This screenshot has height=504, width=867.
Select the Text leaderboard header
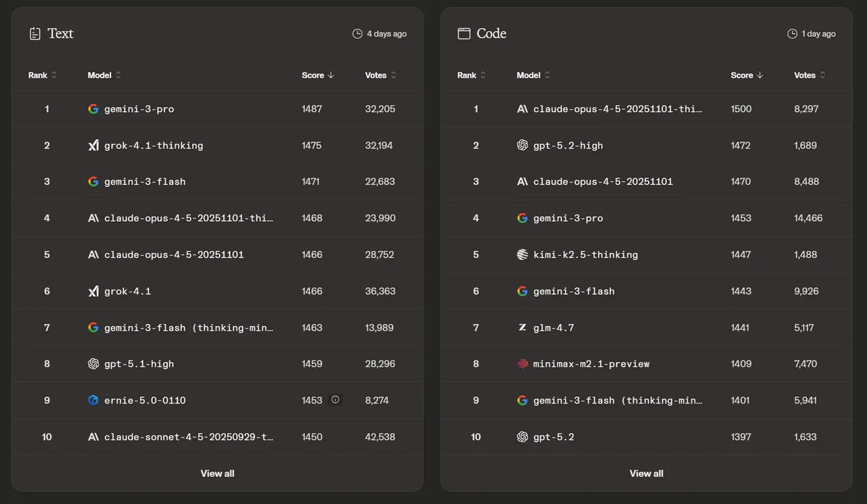click(61, 33)
